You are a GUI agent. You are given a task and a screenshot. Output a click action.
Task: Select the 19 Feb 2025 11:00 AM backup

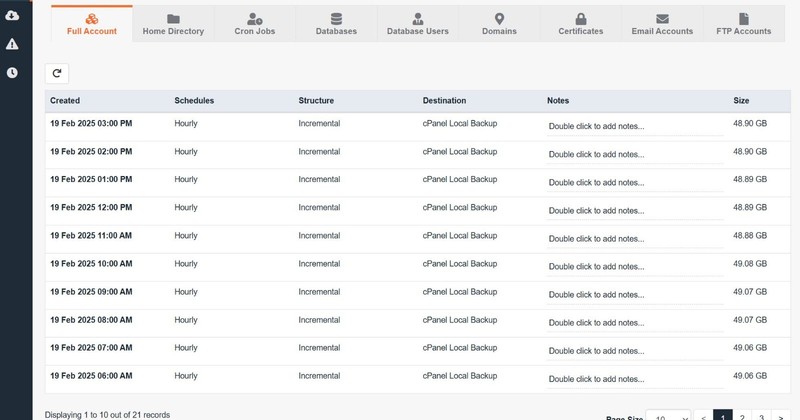91,235
